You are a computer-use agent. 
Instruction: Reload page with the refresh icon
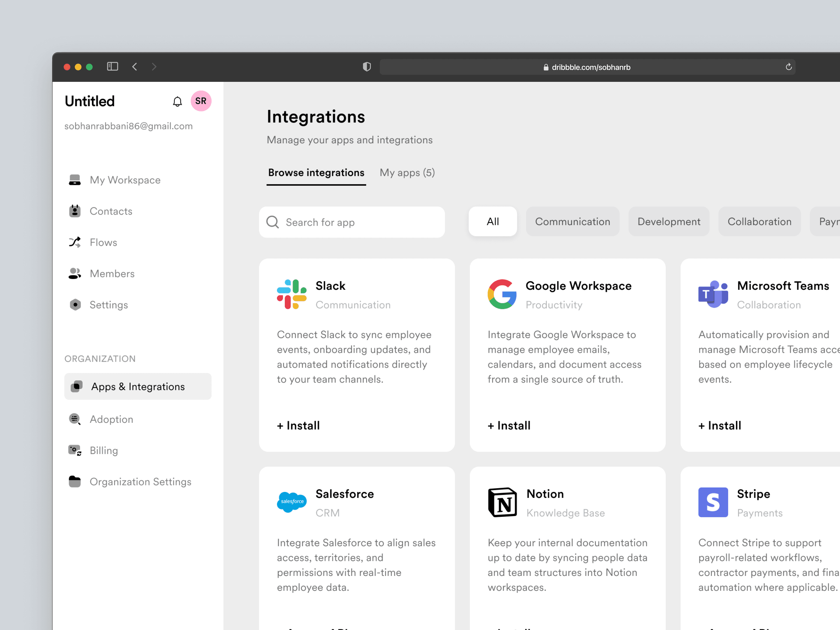(x=788, y=67)
